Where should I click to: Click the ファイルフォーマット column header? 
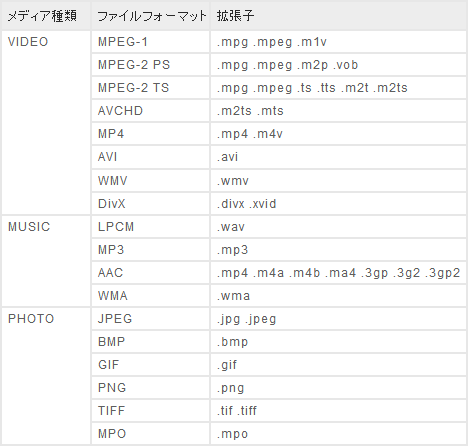coord(151,16)
